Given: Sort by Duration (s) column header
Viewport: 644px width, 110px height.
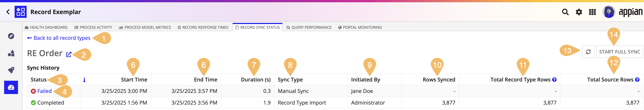Looking at the screenshot, I should [x=255, y=79].
